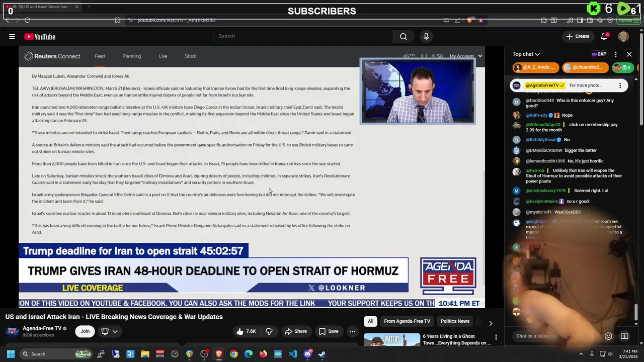Open the Ghost Town recommended video thumbnail
644x362 pixels.
[x=392, y=340]
